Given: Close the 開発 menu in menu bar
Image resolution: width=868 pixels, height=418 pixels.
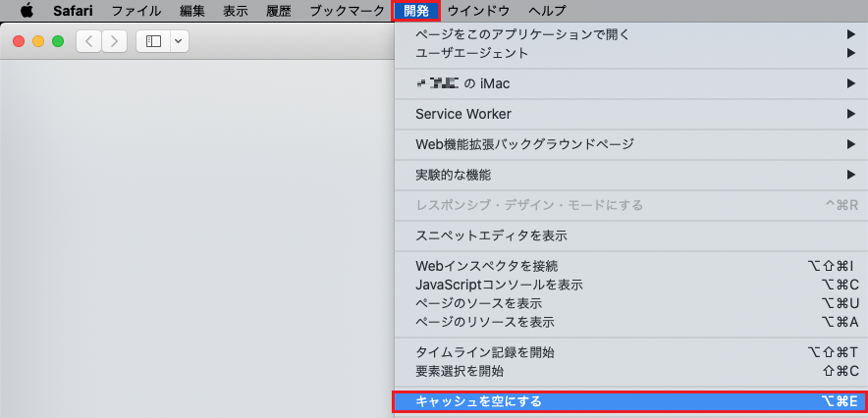Looking at the screenshot, I should [415, 11].
